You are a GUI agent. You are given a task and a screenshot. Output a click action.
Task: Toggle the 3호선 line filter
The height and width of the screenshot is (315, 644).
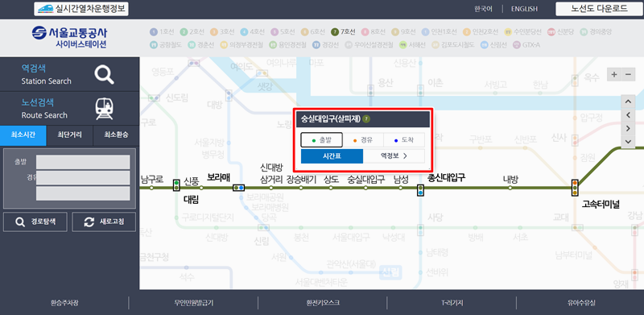tap(222, 31)
